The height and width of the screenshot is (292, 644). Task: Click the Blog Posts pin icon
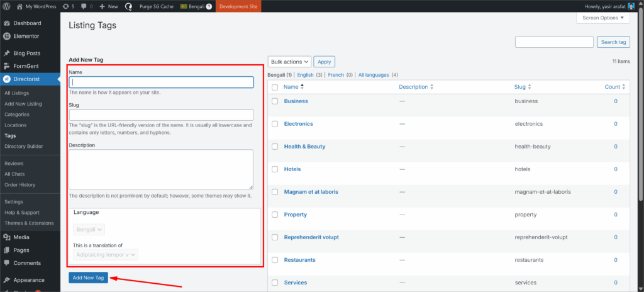click(x=7, y=53)
